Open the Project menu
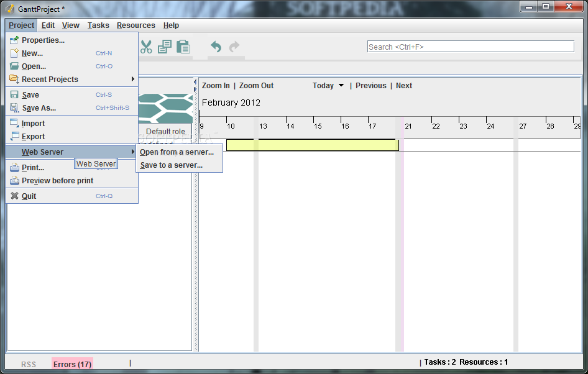The height and width of the screenshot is (374, 588). coord(21,25)
